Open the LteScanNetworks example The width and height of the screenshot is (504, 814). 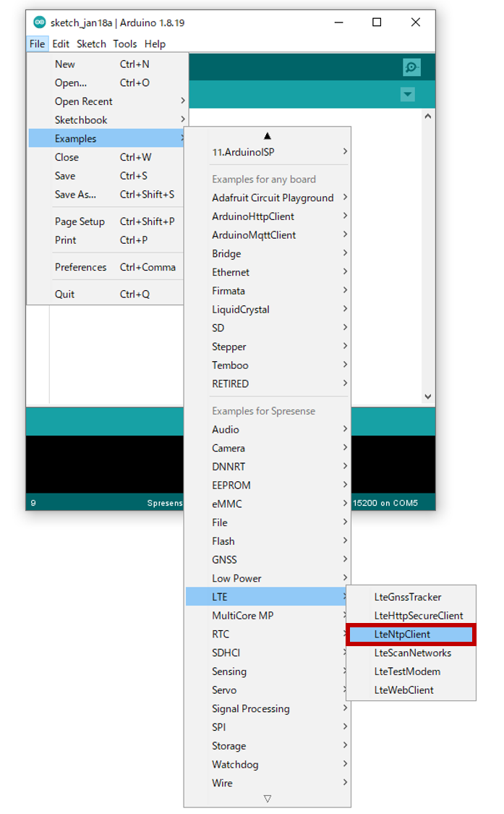coord(411,653)
